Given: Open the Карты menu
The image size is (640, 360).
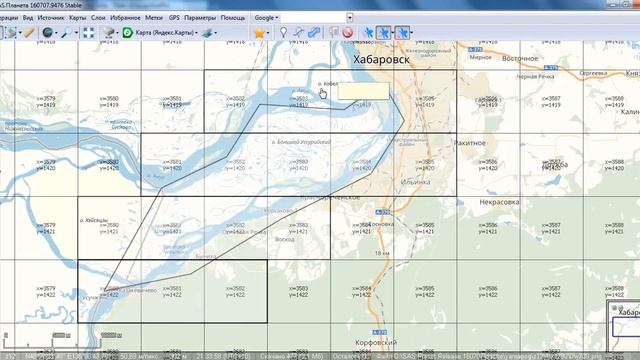Looking at the screenshot, I should click(78, 18).
